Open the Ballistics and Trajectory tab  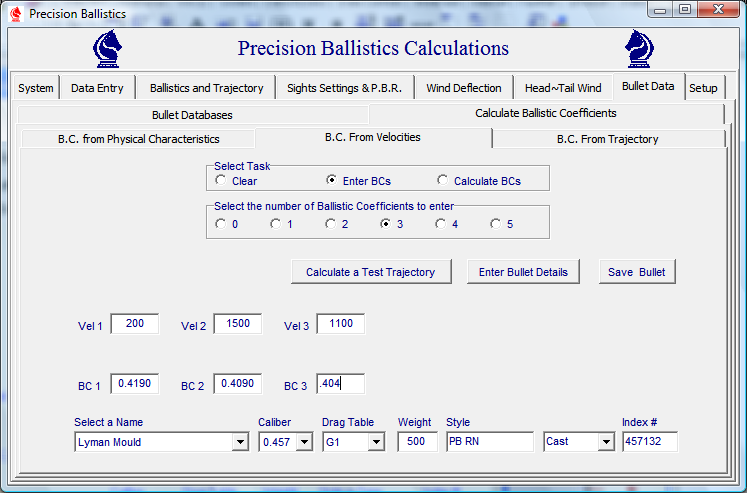point(206,88)
